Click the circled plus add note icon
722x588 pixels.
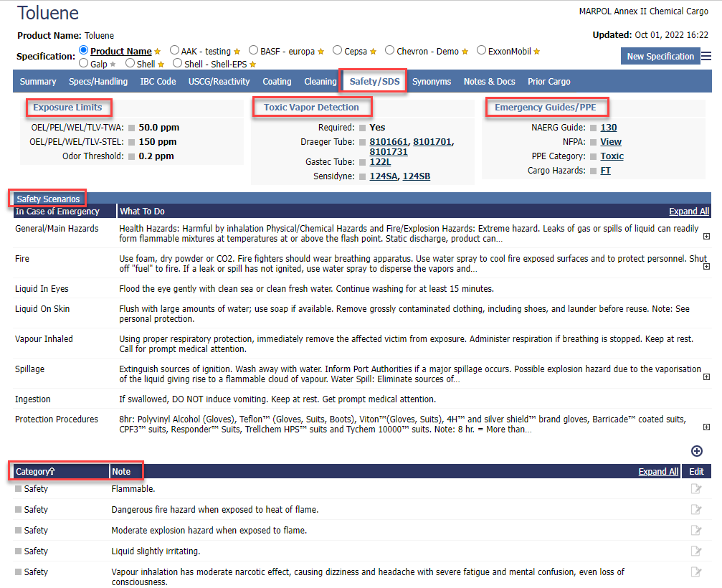[696, 451]
